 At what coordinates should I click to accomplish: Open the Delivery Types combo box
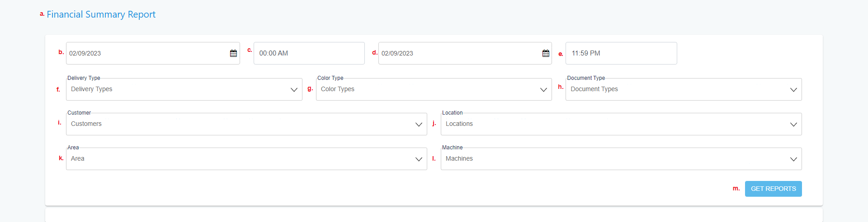184,89
